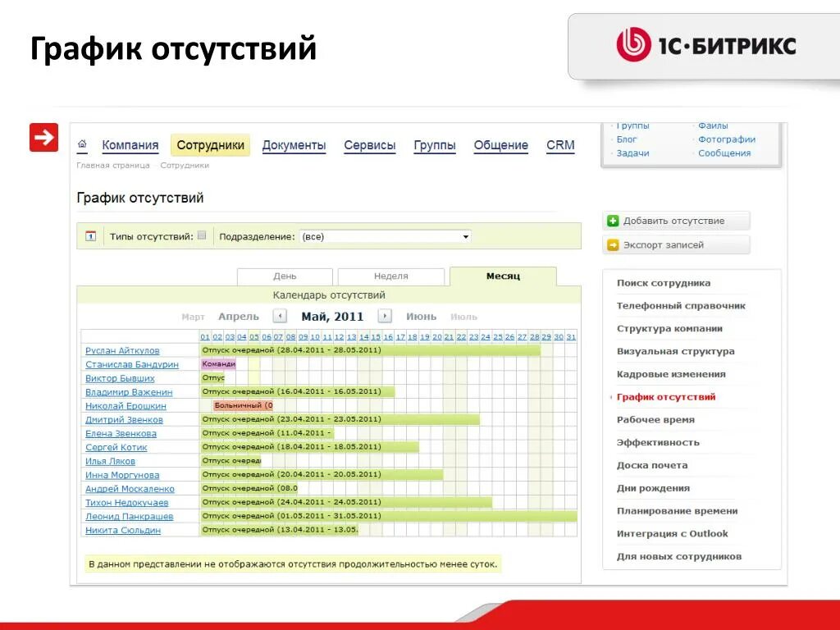Click Добавить отсутствие button
This screenshot has width=840, height=630.
(x=677, y=221)
